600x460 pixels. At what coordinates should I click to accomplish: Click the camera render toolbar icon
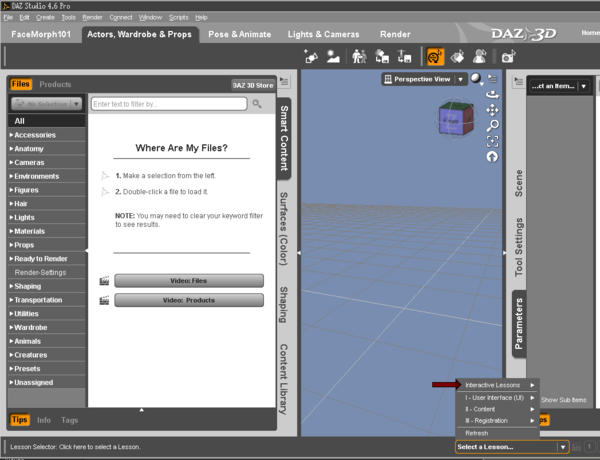[509, 57]
